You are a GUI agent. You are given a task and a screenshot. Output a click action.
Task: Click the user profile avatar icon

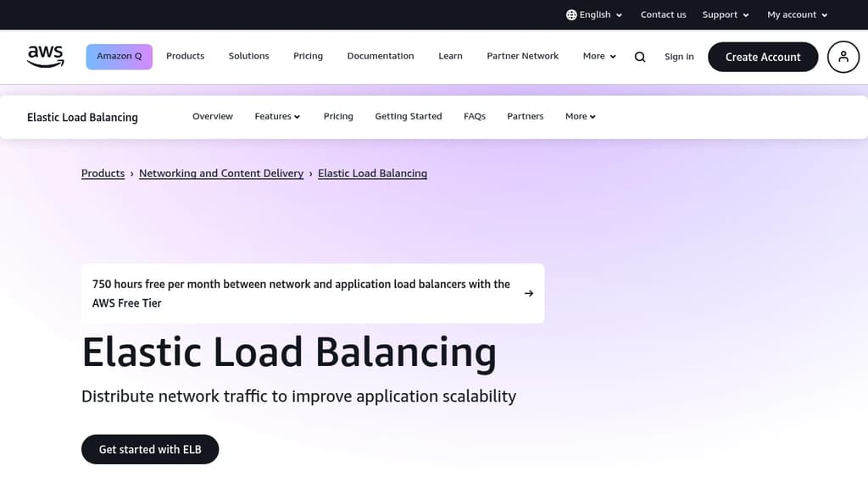(843, 57)
